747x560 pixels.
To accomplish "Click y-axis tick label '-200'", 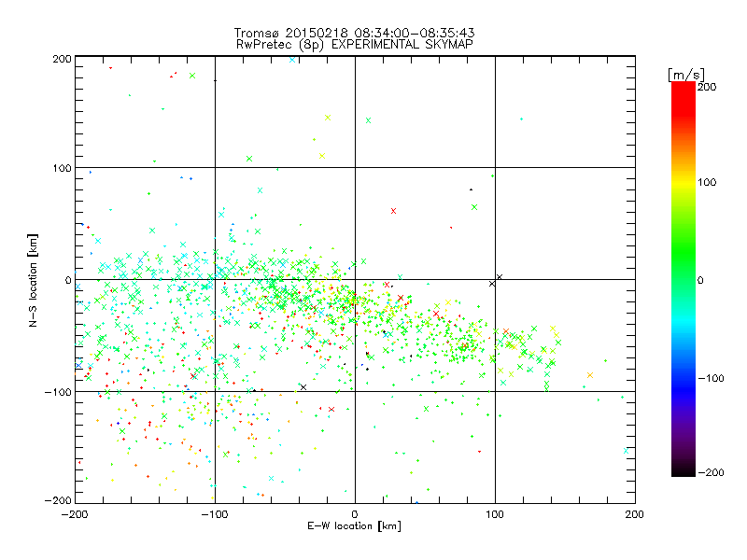I will 58,500.
